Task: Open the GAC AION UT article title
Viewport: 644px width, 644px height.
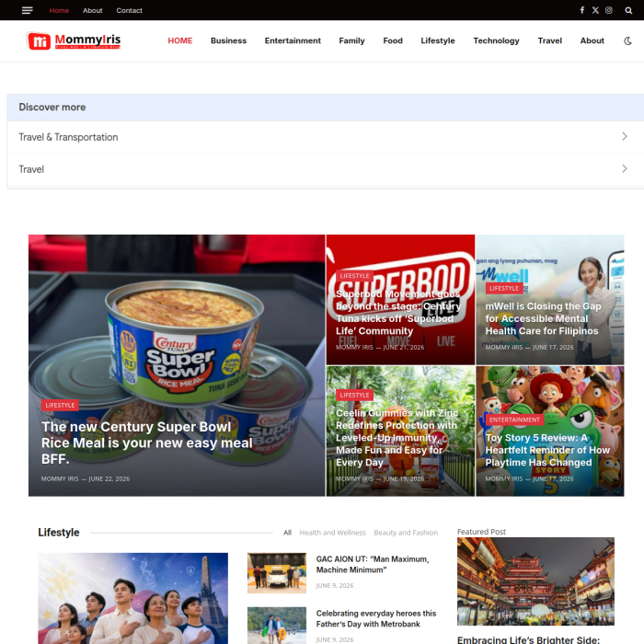Action: tap(373, 564)
